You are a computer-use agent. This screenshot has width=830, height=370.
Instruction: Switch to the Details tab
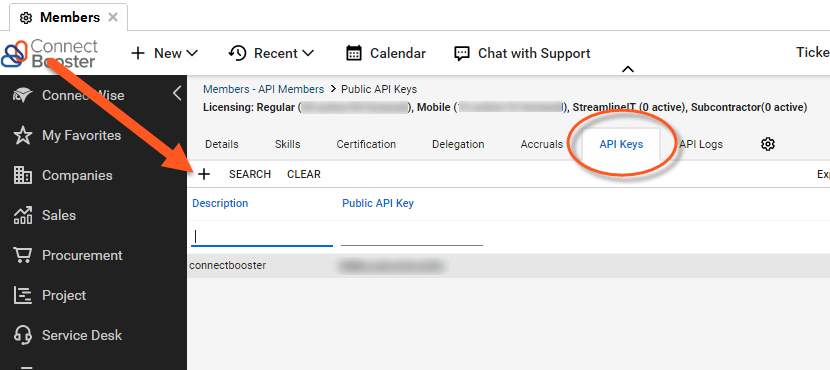222,144
